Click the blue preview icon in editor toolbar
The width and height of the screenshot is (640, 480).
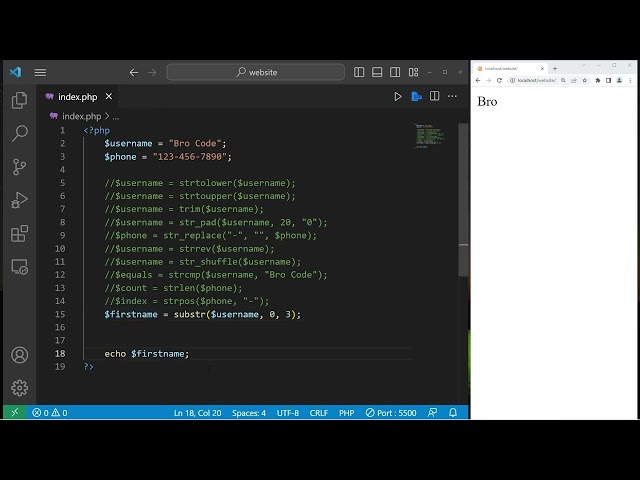click(x=416, y=96)
